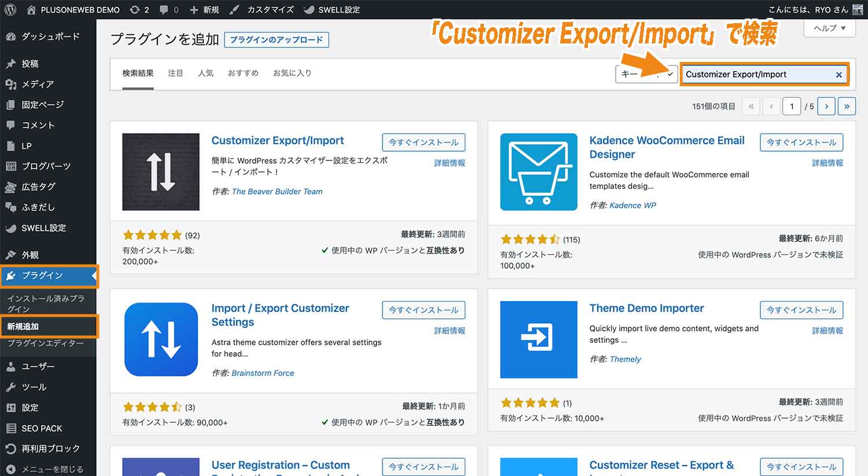Clear the search field with the X
The width and height of the screenshot is (868, 476).
coord(838,74)
